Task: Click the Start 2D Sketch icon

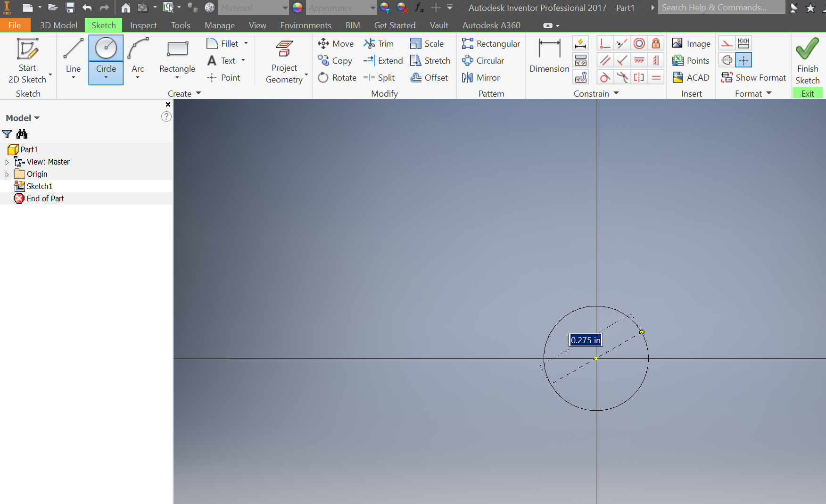Action: click(27, 50)
